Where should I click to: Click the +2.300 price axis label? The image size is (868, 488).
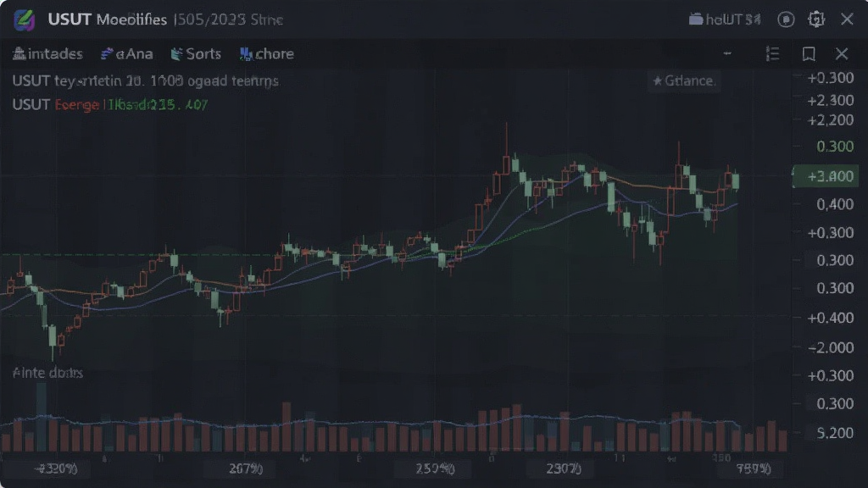(831, 101)
